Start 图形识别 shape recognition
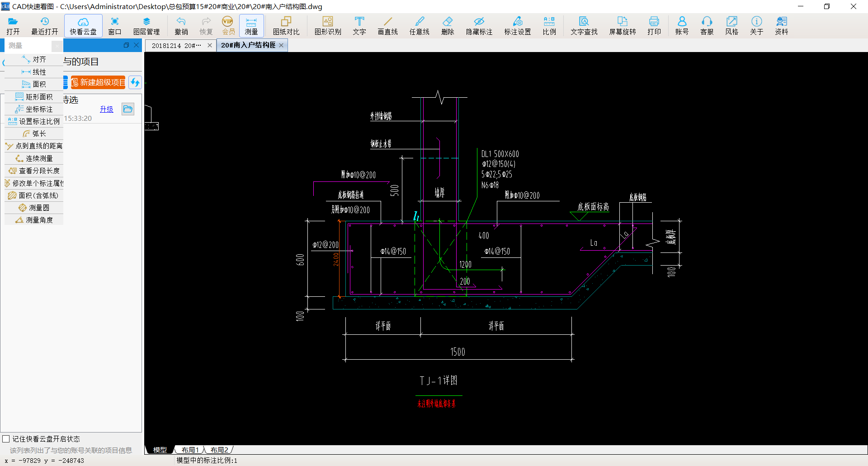 [x=328, y=26]
